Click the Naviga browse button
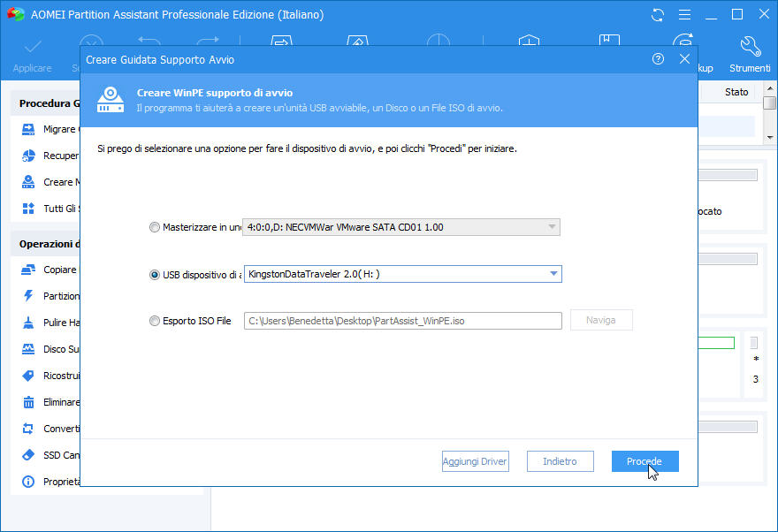This screenshot has width=778, height=532. 601,320
